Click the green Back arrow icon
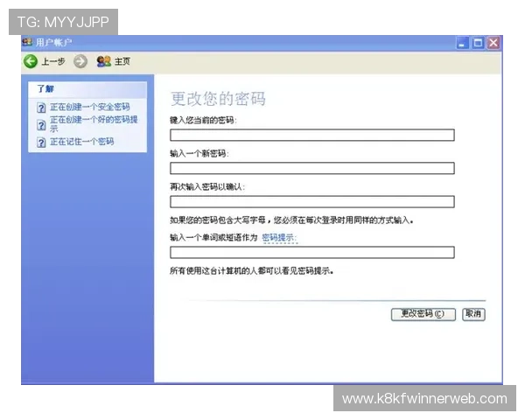This screenshot has width=525, height=420. point(31,61)
